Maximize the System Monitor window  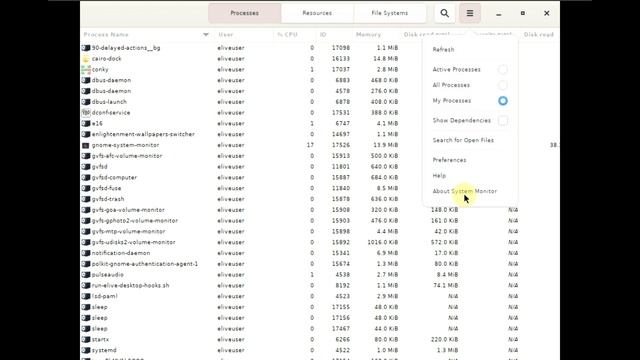pos(522,13)
